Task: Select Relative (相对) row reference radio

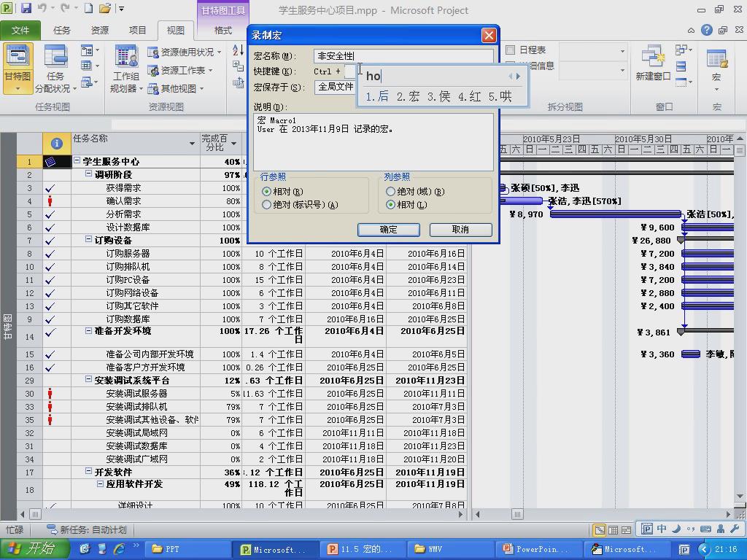Action: (266, 192)
